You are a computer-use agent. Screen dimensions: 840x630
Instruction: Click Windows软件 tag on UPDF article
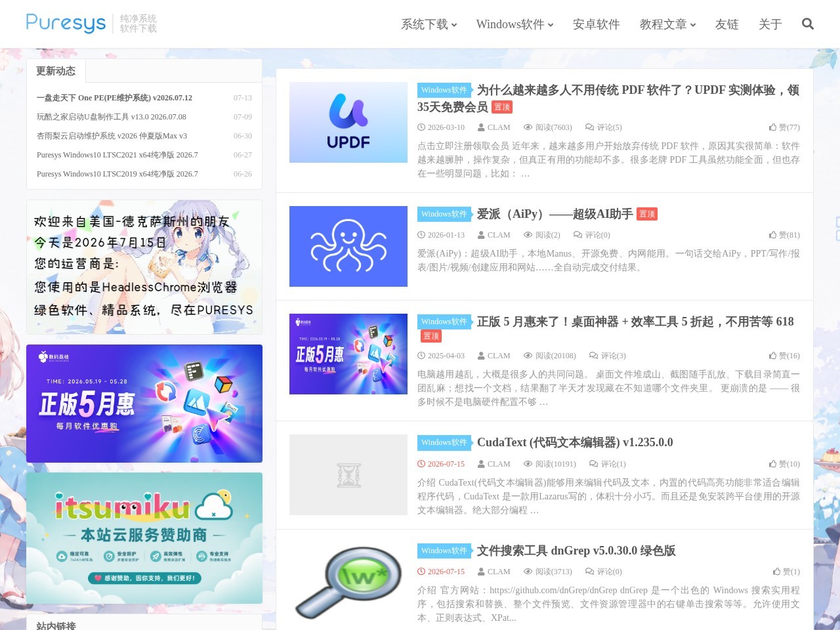pos(444,90)
